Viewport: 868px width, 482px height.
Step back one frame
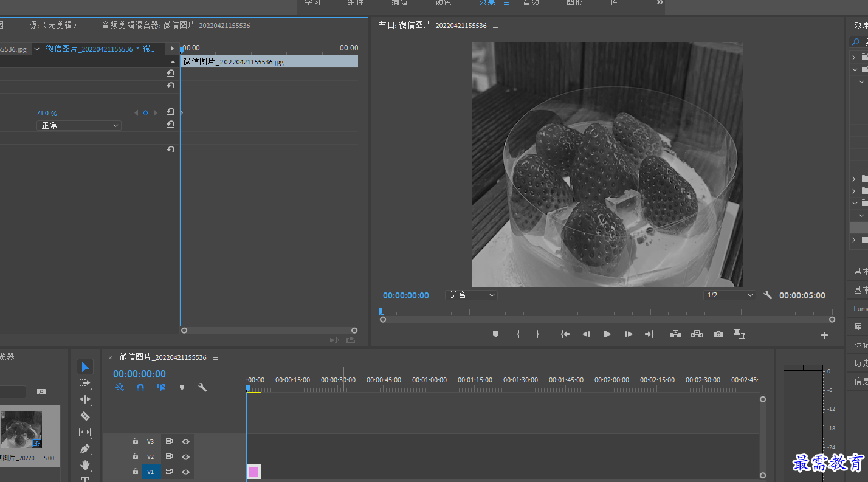click(x=586, y=334)
